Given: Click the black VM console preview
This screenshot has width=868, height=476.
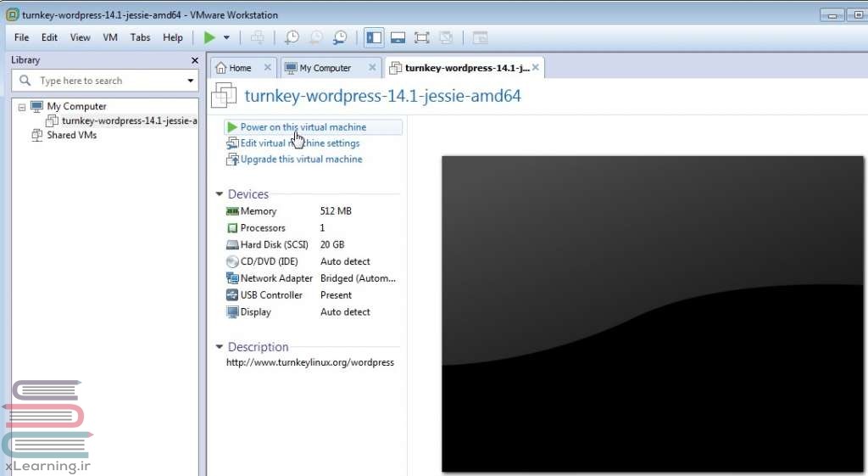Looking at the screenshot, I should [652, 313].
